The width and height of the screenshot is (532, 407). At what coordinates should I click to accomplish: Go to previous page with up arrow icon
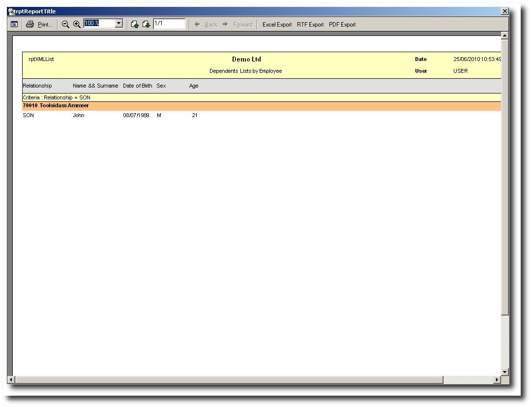(x=135, y=24)
